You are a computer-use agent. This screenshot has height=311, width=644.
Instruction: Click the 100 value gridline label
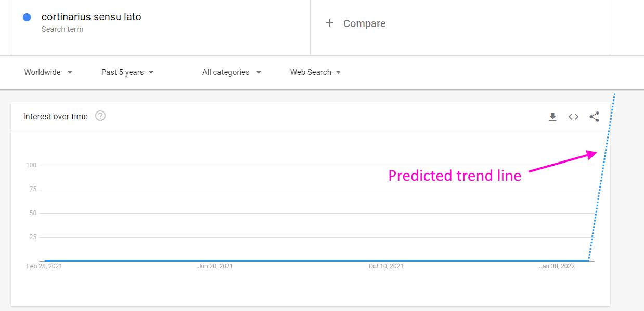(31, 165)
